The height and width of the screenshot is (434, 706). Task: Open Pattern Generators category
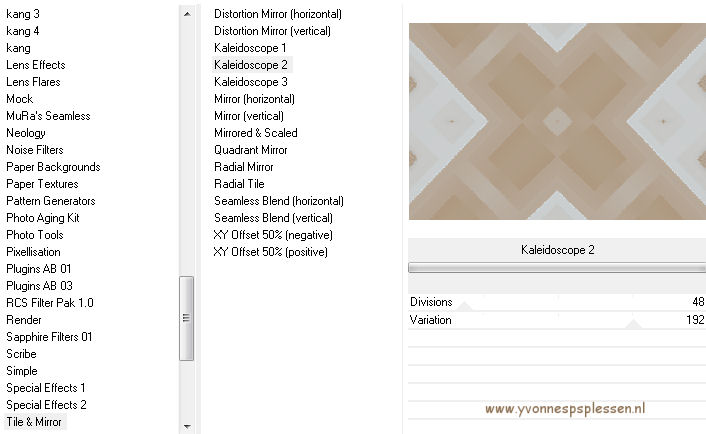51,201
